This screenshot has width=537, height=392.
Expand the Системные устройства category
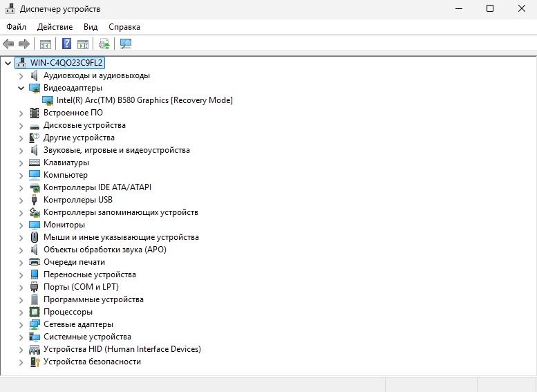[21, 337]
